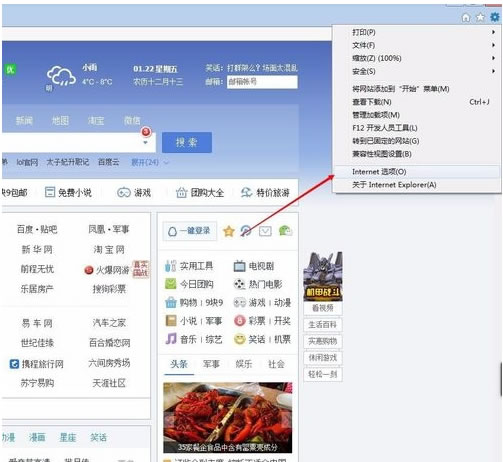Open the 太子妃升职记 hot search link

[x=68, y=162]
